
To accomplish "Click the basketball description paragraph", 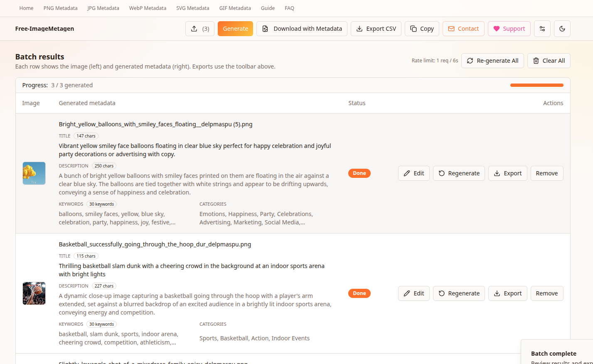I will pos(195,304).
